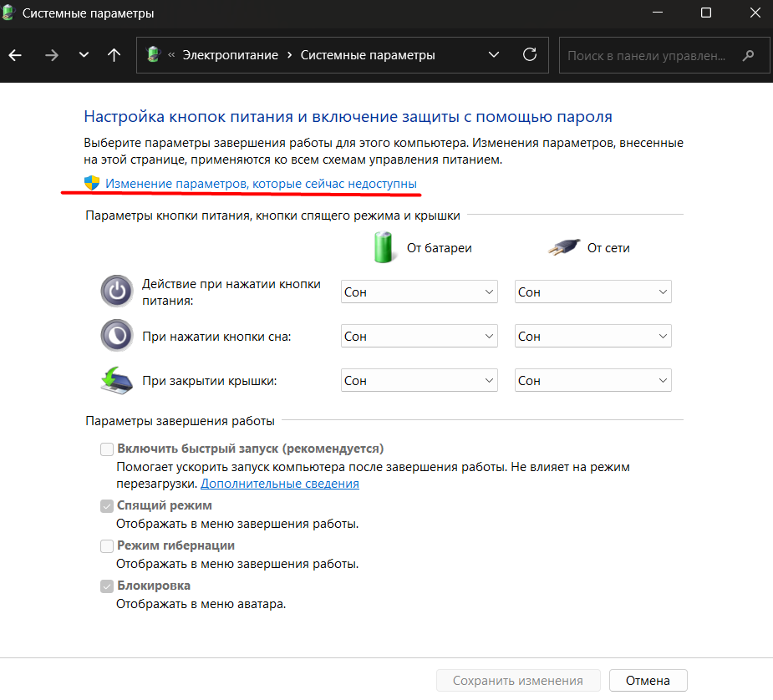Image resolution: width=773 pixels, height=700 pixels.
Task: Check the Режим гибернации checkbox
Action: coord(107,545)
